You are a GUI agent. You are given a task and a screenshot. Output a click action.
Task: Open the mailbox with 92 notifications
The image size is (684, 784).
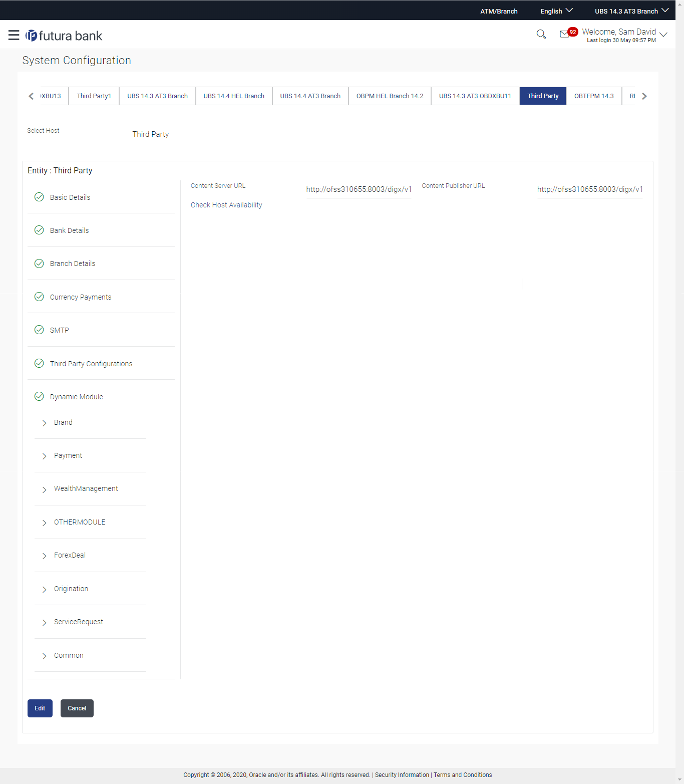[568, 33]
